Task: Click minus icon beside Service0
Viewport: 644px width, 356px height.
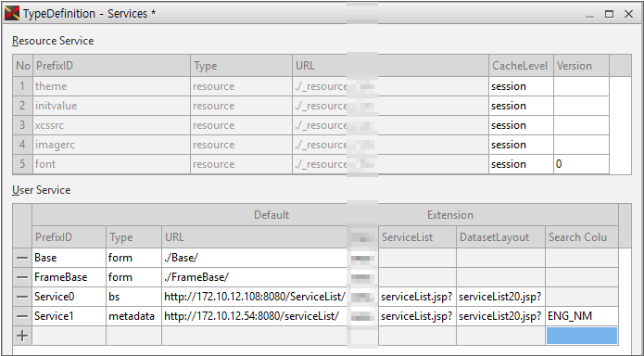Action: coord(22,297)
